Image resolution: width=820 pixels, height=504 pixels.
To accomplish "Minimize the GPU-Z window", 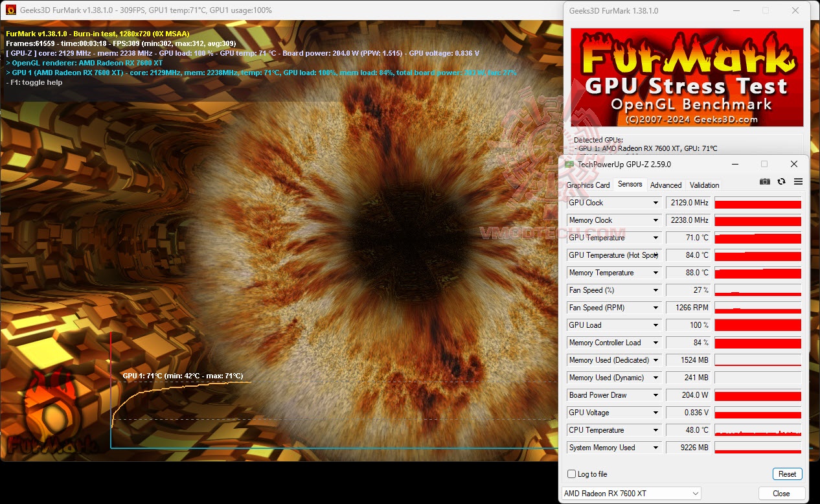I will (735, 165).
